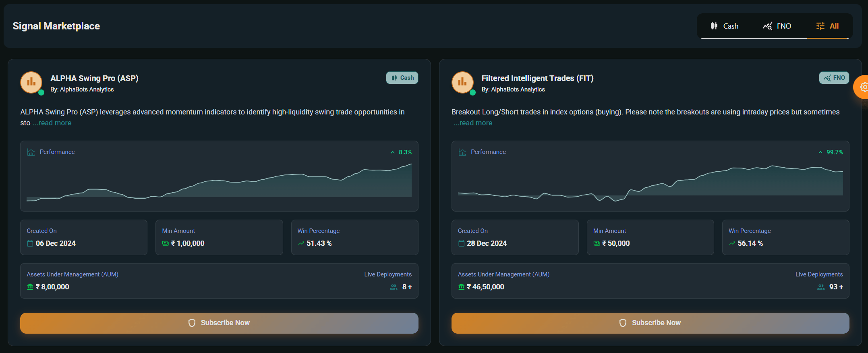Expand ALPHA Swing Pro description with read more
Screen dimensions: 868x353
tap(52, 123)
